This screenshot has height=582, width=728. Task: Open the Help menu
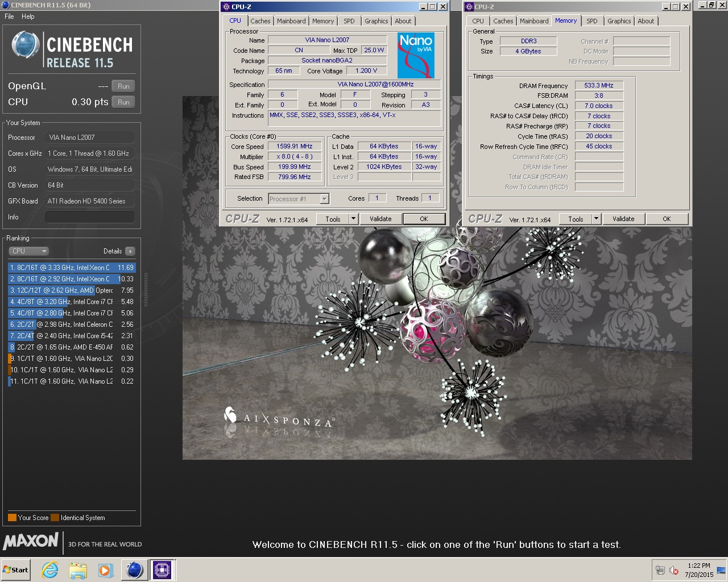pos(28,16)
